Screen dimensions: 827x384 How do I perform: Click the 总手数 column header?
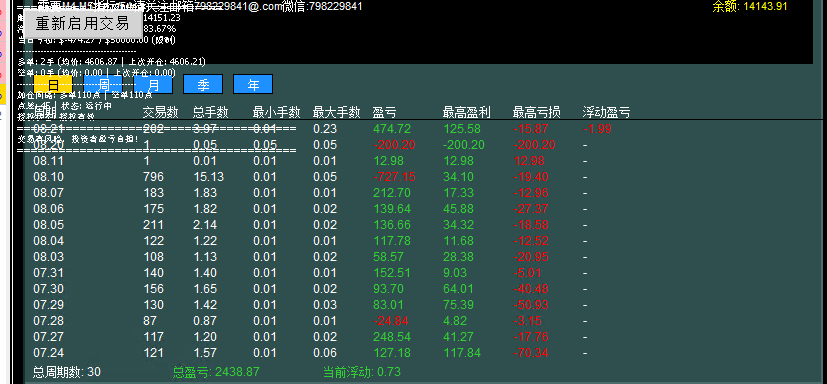210,112
